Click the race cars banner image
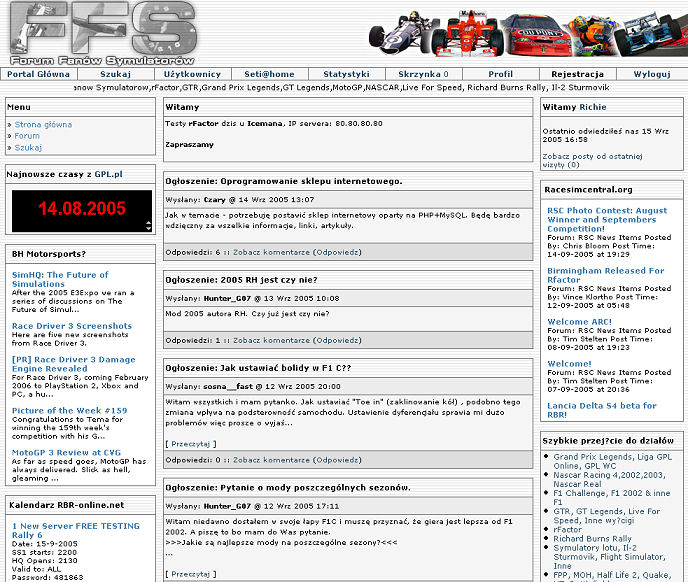 pos(528,33)
